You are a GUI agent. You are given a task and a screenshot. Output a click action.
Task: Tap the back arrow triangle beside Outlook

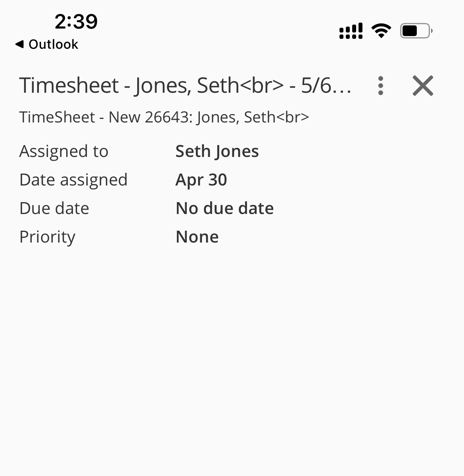[x=19, y=44]
